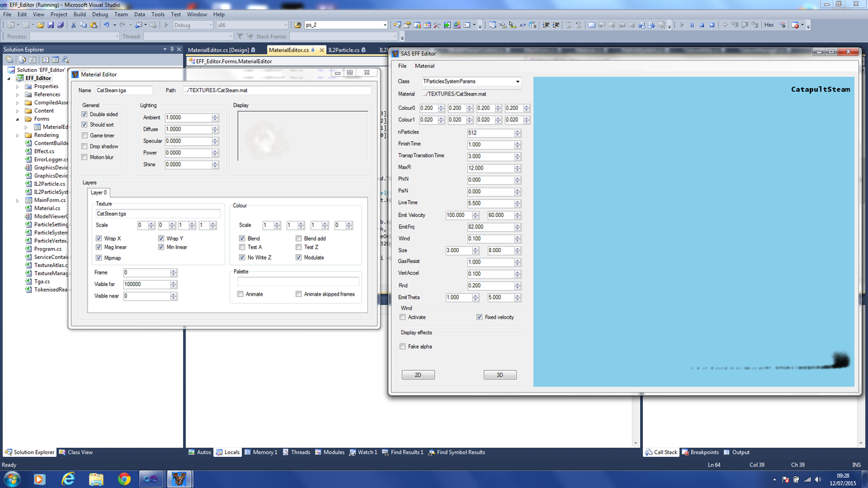The width and height of the screenshot is (868, 488).
Task: Select the Save icon on the toolbar
Action: coord(51,26)
